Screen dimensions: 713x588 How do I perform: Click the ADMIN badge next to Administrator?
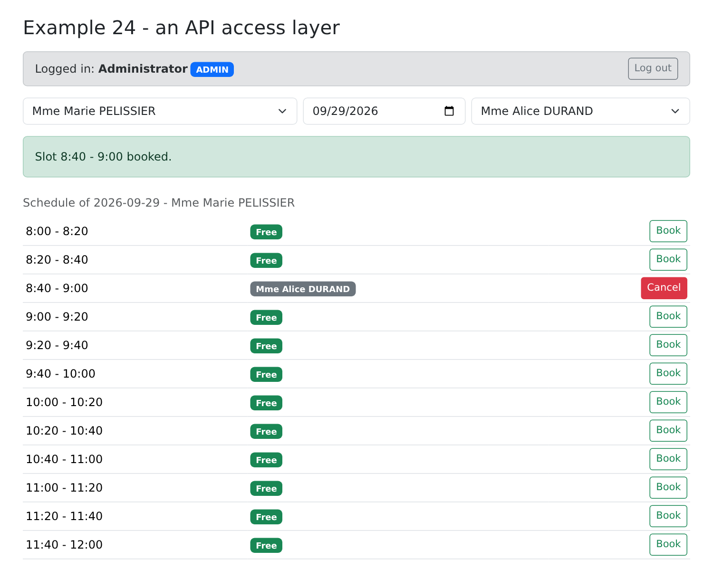tap(212, 69)
